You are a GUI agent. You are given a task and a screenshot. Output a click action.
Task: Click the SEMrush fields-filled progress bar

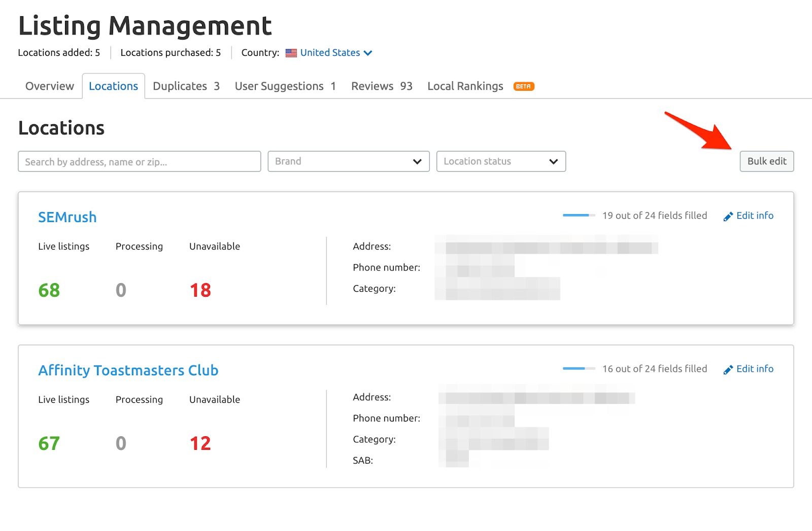(x=579, y=216)
